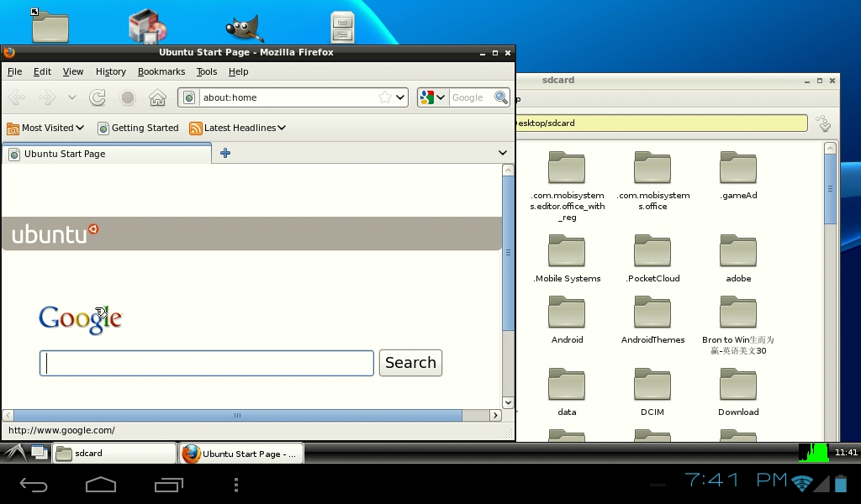The width and height of the screenshot is (861, 504).
Task: Open the Getting Started bookmark
Action: point(138,128)
